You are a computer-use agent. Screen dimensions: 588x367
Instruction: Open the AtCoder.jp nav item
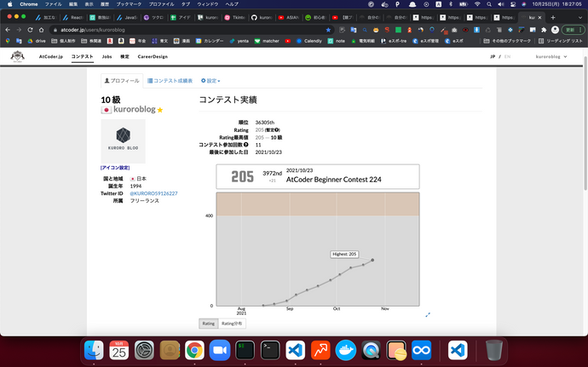pos(51,56)
